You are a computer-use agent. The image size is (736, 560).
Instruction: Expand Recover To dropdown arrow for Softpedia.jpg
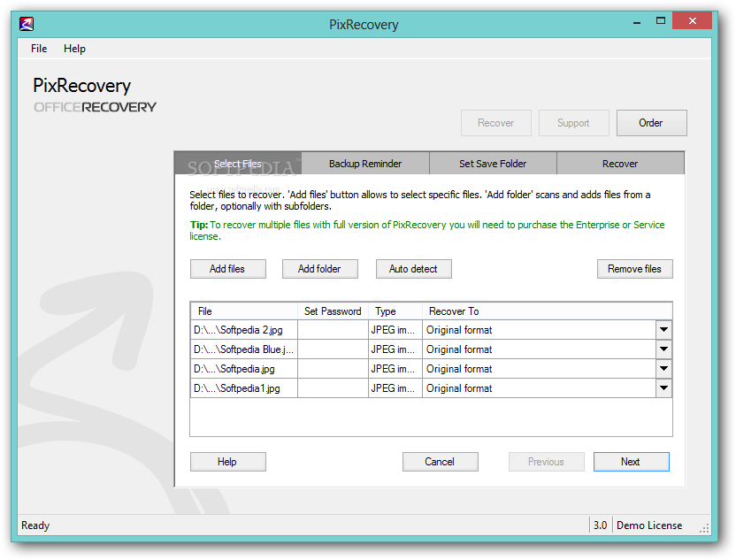point(663,369)
